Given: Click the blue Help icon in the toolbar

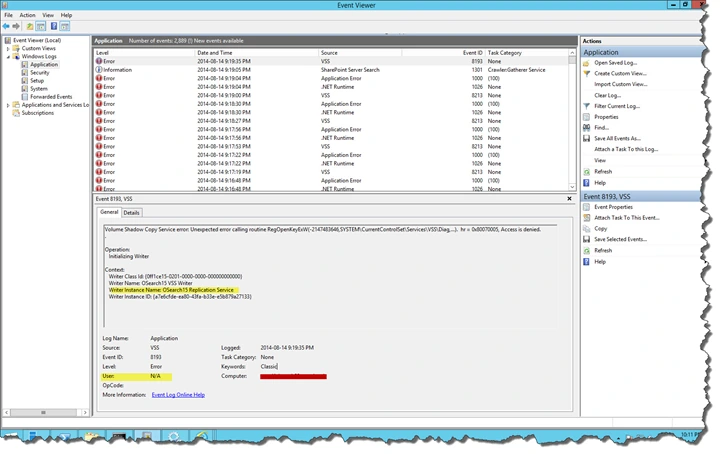Looking at the screenshot, I should click(54, 26).
